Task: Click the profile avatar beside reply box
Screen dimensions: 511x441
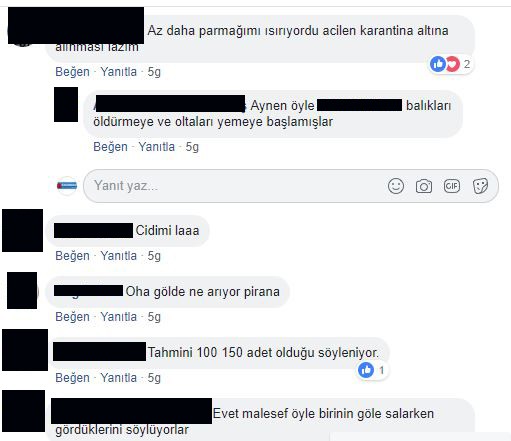Action: tap(67, 186)
